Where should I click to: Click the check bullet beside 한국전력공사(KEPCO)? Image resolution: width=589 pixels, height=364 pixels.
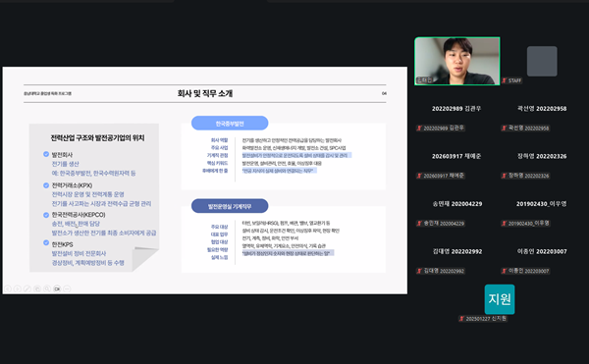tap(46, 215)
